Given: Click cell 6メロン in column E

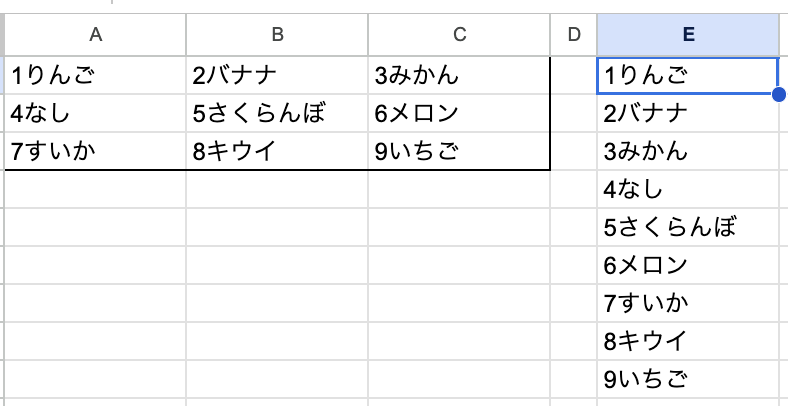Looking at the screenshot, I should [x=688, y=265].
